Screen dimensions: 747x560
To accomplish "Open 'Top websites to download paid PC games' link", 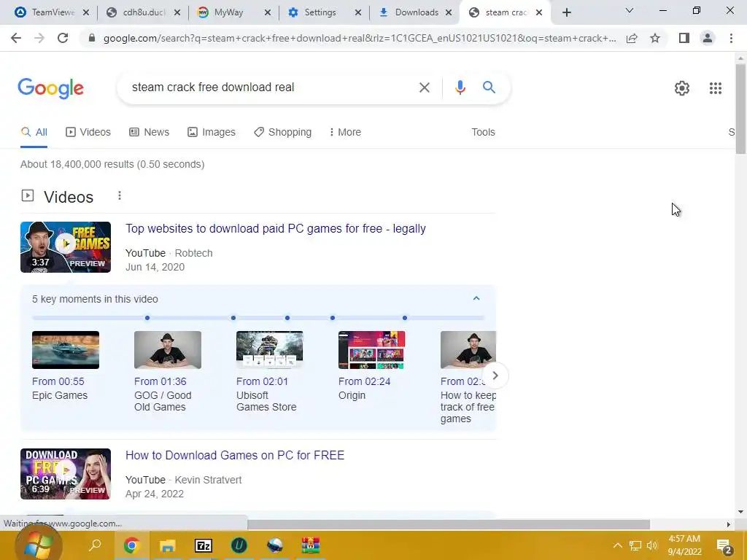I will (275, 228).
